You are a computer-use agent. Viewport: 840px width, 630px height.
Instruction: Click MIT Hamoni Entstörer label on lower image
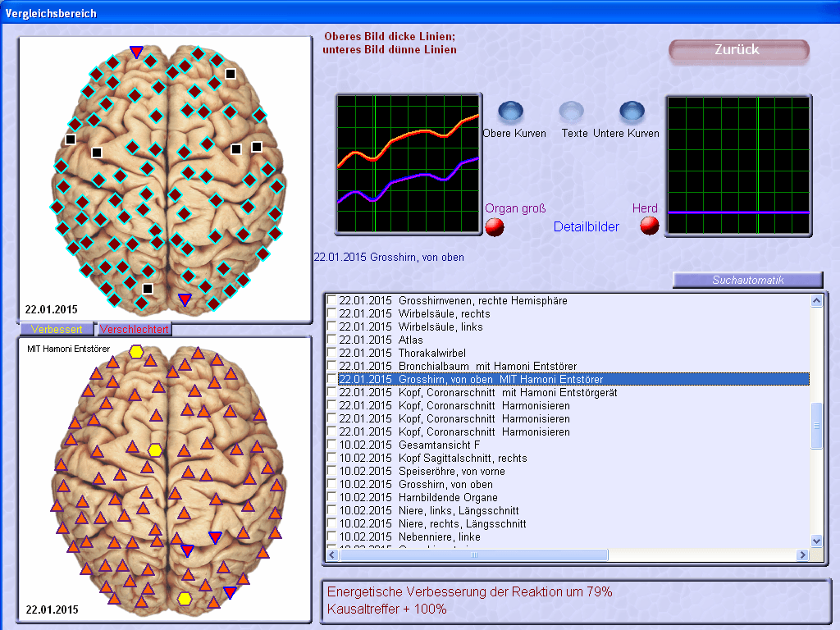tap(69, 349)
